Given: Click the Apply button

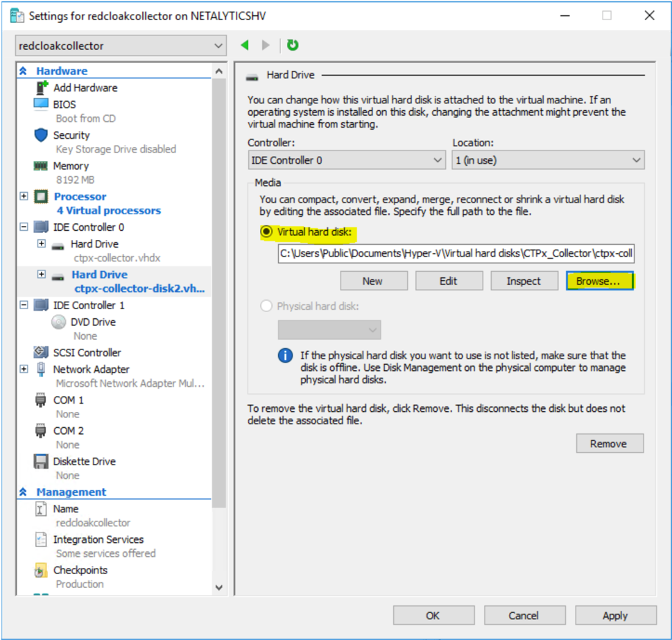Looking at the screenshot, I should (x=615, y=616).
